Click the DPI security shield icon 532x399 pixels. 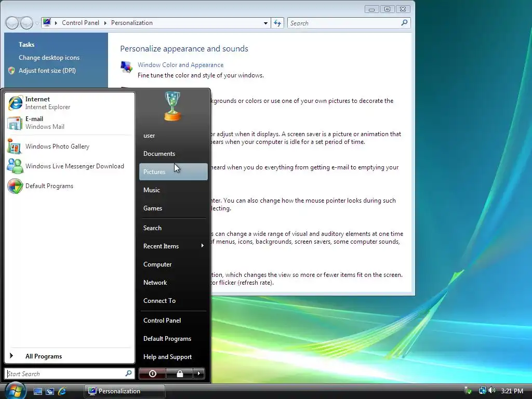point(11,71)
